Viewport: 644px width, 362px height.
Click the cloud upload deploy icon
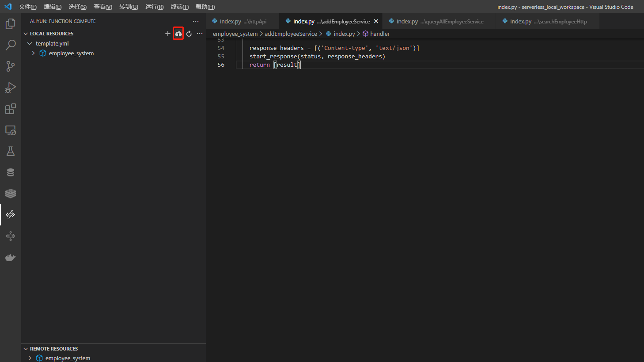tap(178, 34)
